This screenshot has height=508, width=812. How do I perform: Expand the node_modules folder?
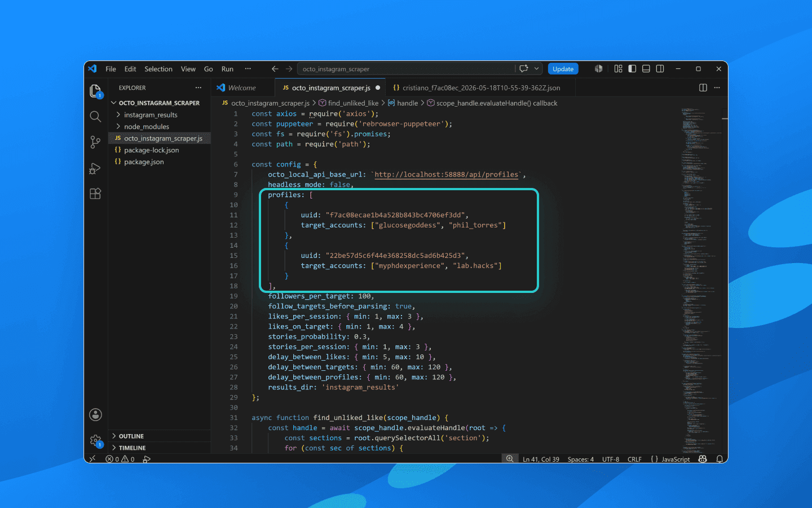tap(160, 126)
